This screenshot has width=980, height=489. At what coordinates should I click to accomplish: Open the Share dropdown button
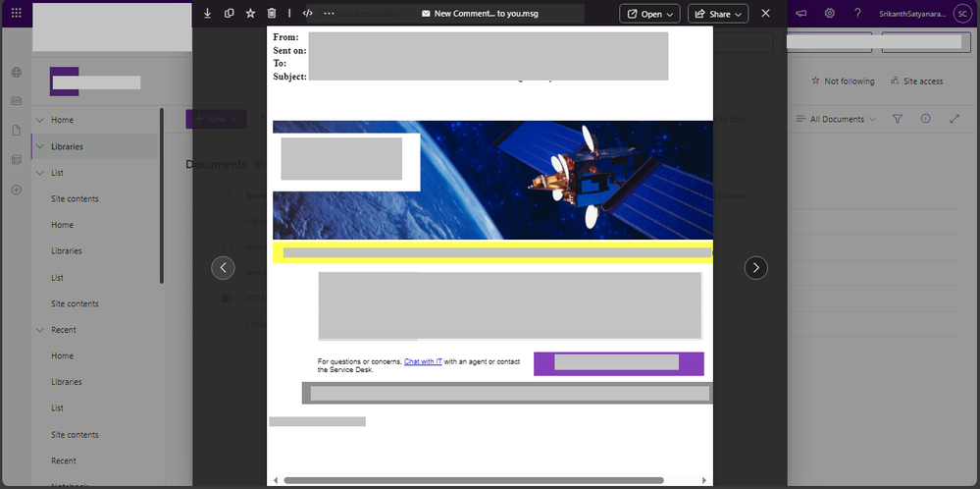click(718, 14)
